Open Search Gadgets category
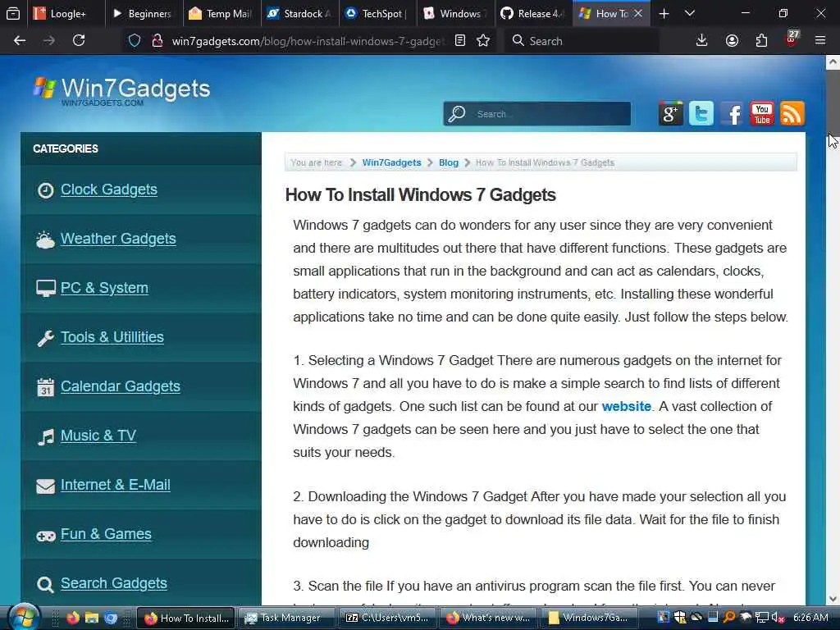 pos(113,584)
